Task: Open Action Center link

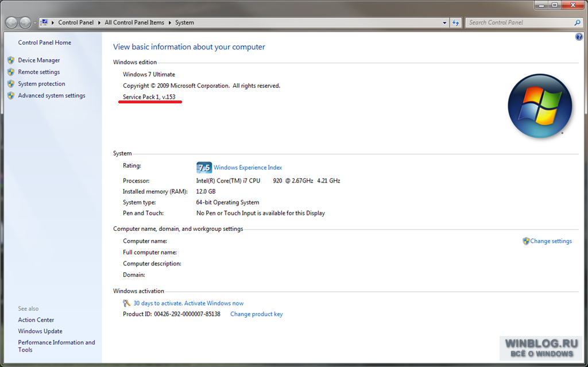Action: click(x=36, y=320)
